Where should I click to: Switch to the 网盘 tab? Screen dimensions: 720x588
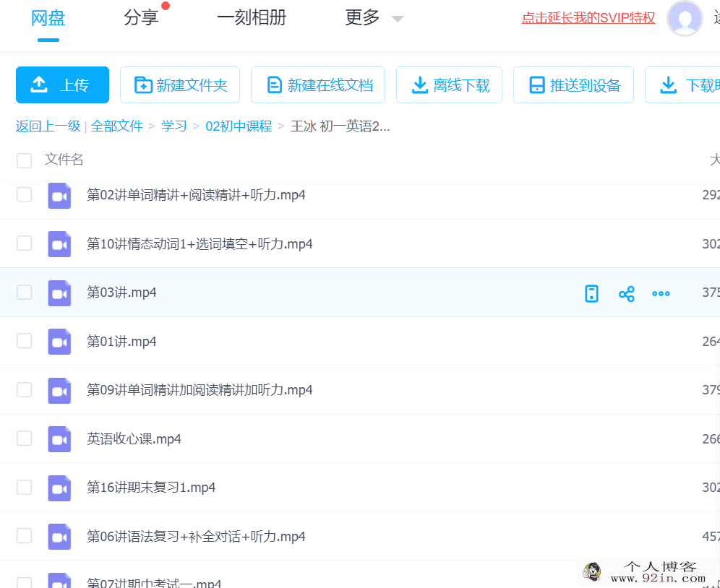pyautogui.click(x=48, y=18)
